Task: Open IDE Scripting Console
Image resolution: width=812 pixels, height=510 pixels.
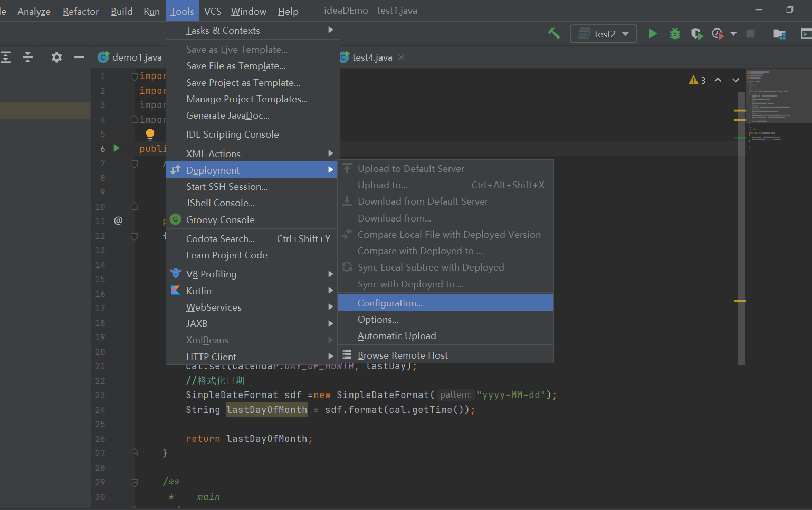Action: click(x=253, y=134)
